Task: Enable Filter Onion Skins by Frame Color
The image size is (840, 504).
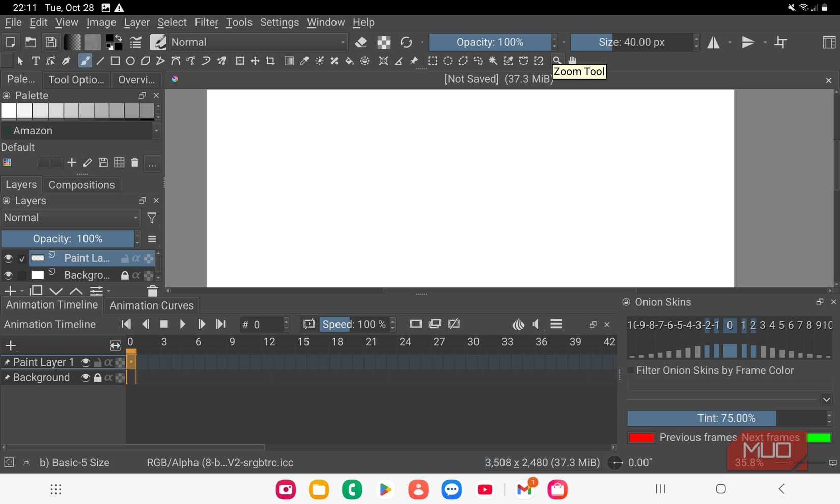Action: (x=630, y=371)
